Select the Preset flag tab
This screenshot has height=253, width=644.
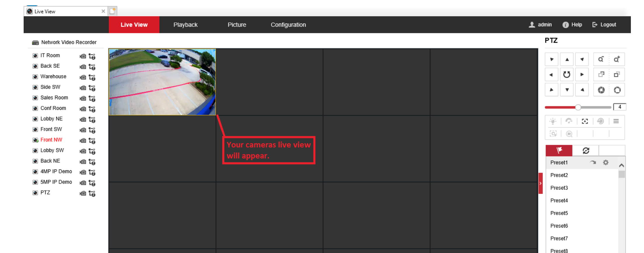coord(559,150)
